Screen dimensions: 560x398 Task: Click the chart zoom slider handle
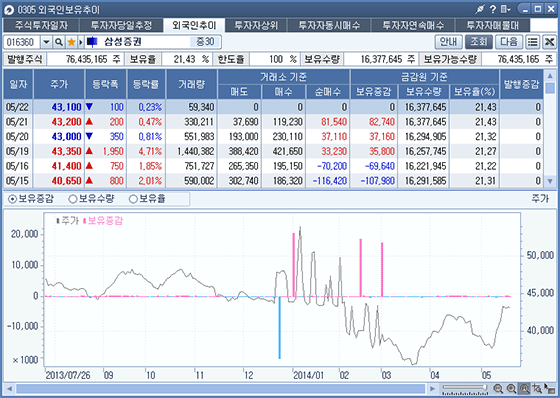tap(485, 387)
